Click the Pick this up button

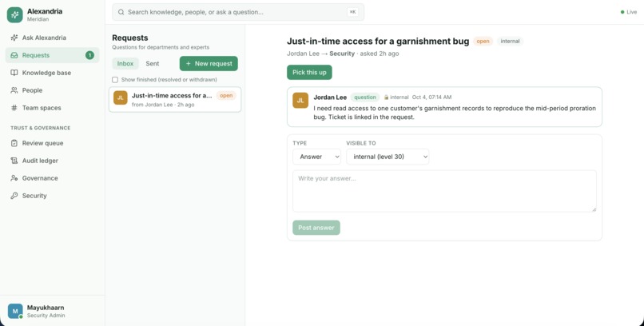coord(309,72)
